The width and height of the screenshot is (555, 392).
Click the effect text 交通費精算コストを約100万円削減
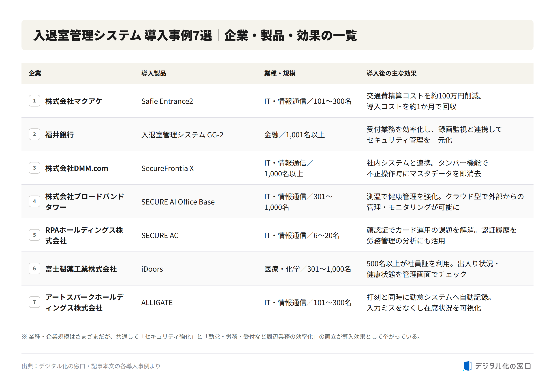423,96
